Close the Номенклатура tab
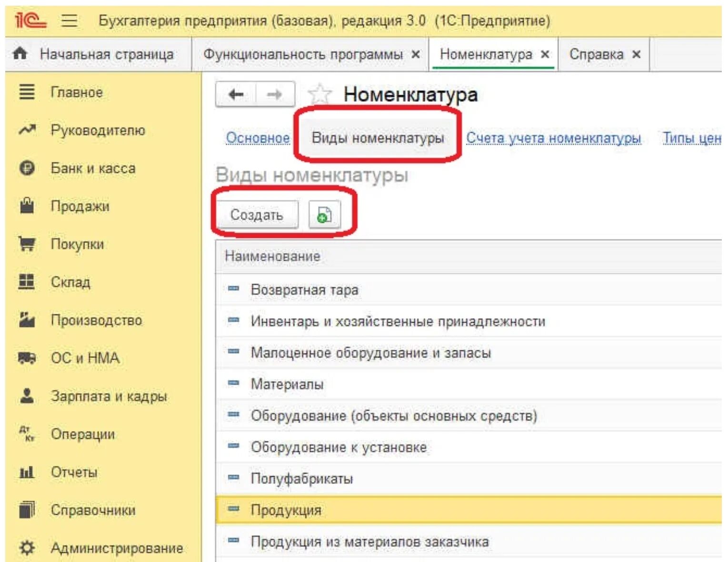 pyautogui.click(x=545, y=54)
